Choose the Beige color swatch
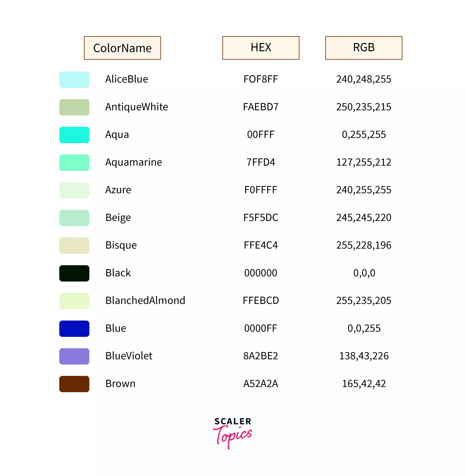 coord(74,218)
